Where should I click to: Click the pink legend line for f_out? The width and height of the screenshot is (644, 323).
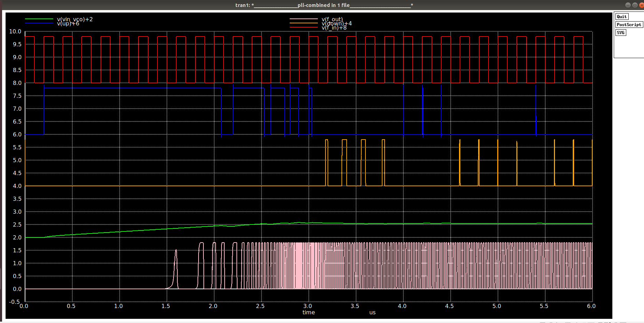click(304, 19)
